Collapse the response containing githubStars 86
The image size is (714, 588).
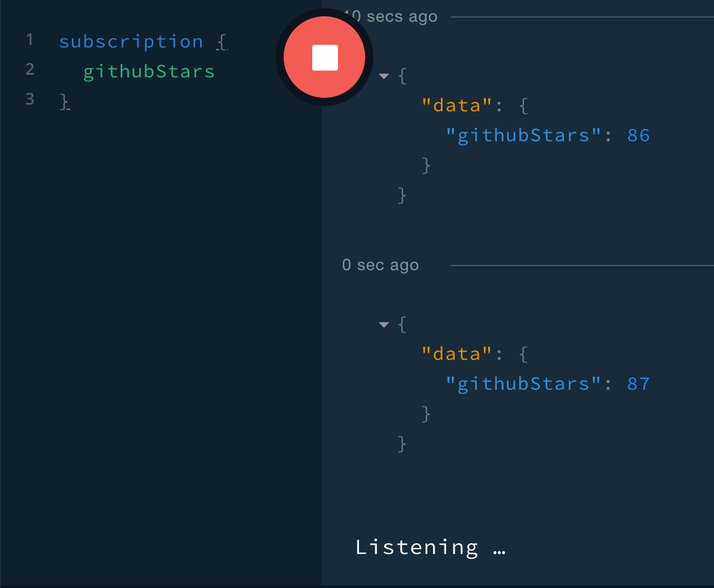click(x=384, y=76)
